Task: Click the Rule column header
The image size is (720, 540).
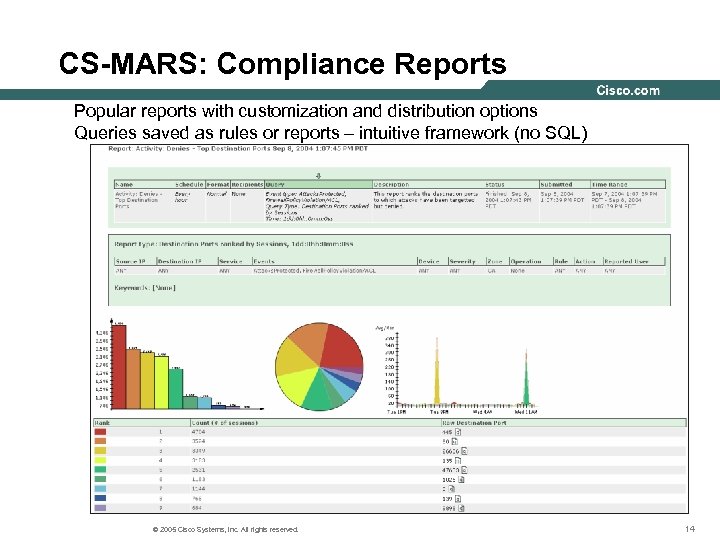Action: (x=563, y=261)
